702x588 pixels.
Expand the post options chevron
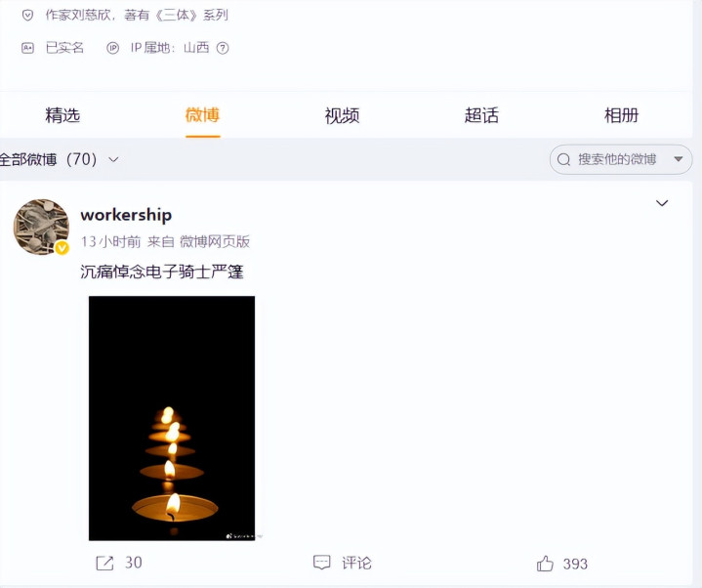(x=662, y=203)
